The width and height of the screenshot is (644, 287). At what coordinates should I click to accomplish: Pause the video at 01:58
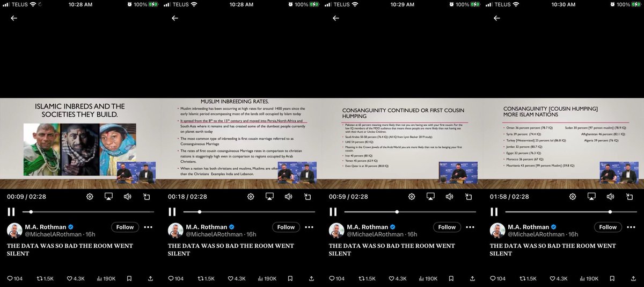click(494, 212)
